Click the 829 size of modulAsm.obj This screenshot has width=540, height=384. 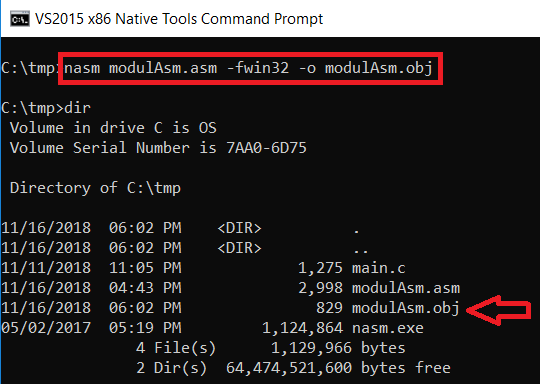point(329,308)
